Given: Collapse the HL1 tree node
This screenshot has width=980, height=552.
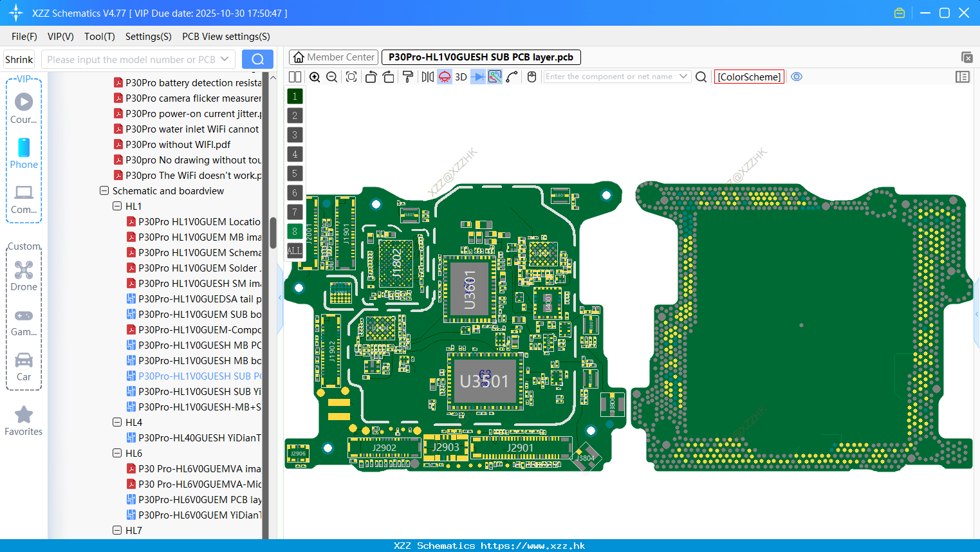Looking at the screenshot, I should [117, 206].
